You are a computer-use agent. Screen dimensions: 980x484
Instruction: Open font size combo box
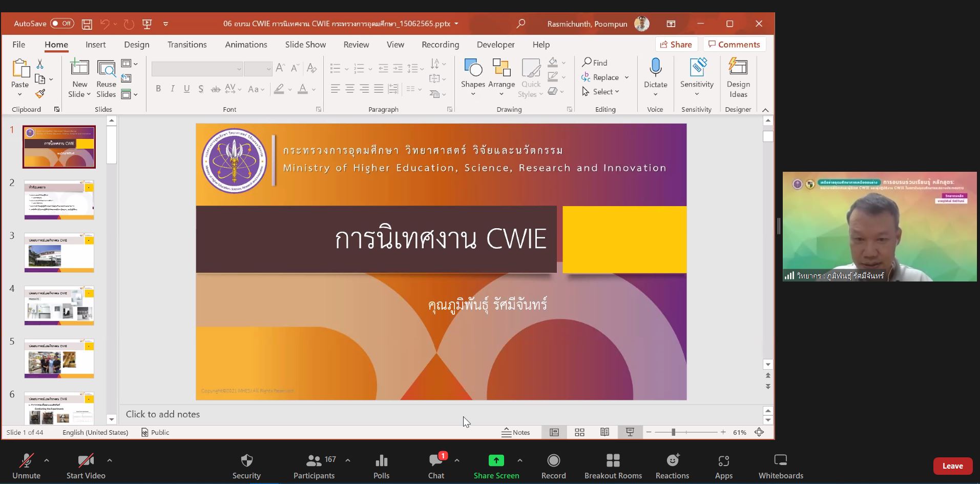coord(258,69)
